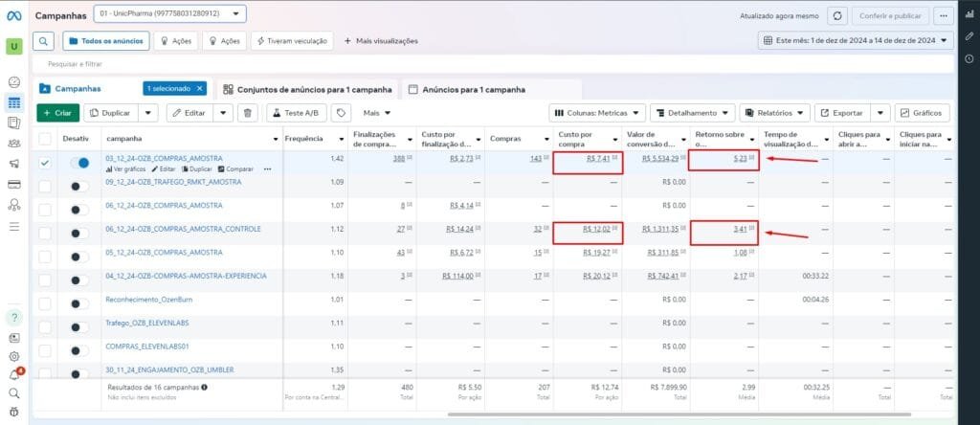The width and height of the screenshot is (980, 425).
Task: Open settings gear in left sidebar
Action: pyautogui.click(x=14, y=356)
